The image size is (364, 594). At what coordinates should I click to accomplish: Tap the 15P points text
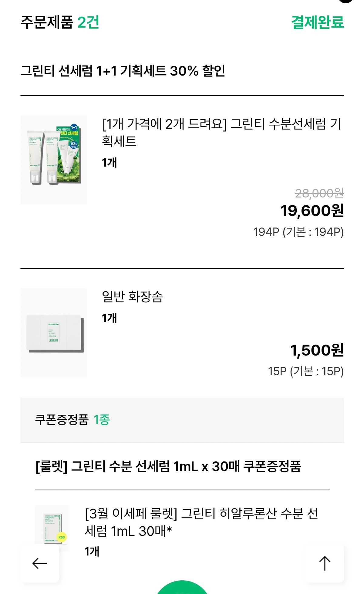306,371
